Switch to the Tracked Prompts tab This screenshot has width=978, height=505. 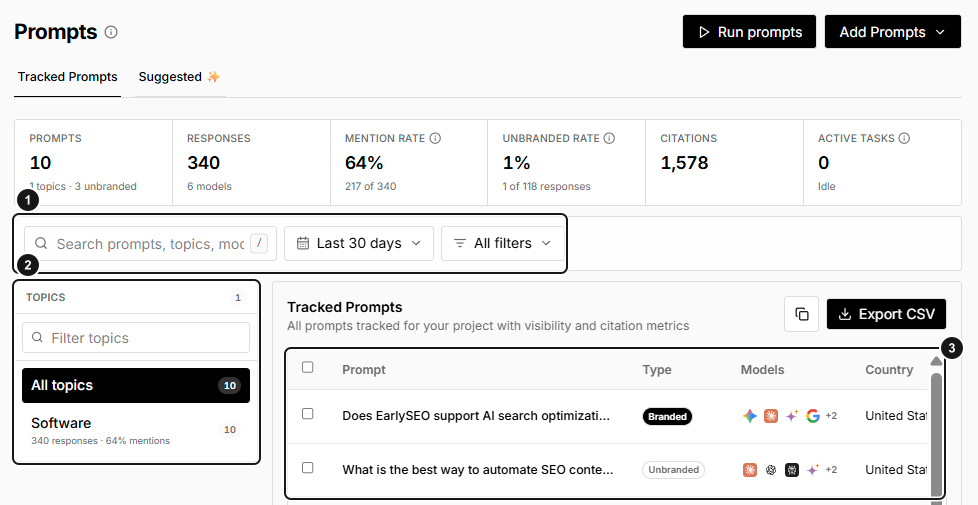tap(67, 77)
